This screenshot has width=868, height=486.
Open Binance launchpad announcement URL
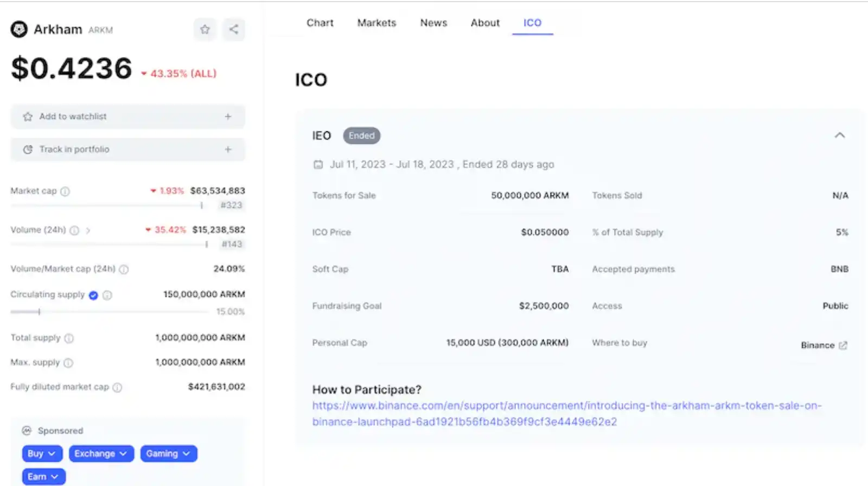[x=567, y=414]
